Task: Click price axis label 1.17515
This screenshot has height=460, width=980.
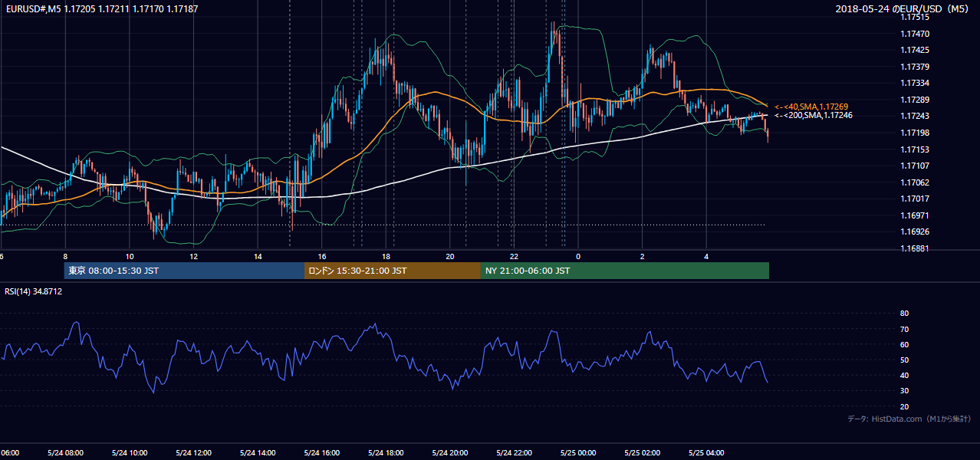Action: click(915, 17)
